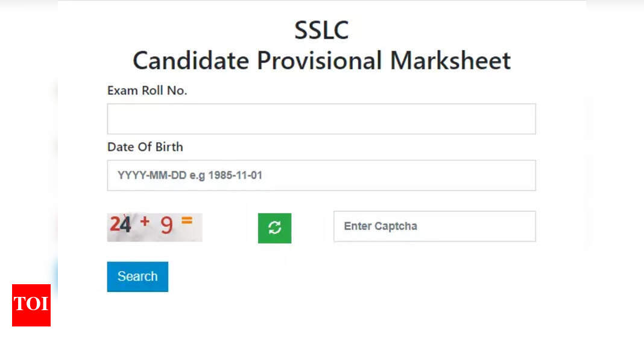
Task: Click the Date Of Birth label
Action: [x=145, y=147]
